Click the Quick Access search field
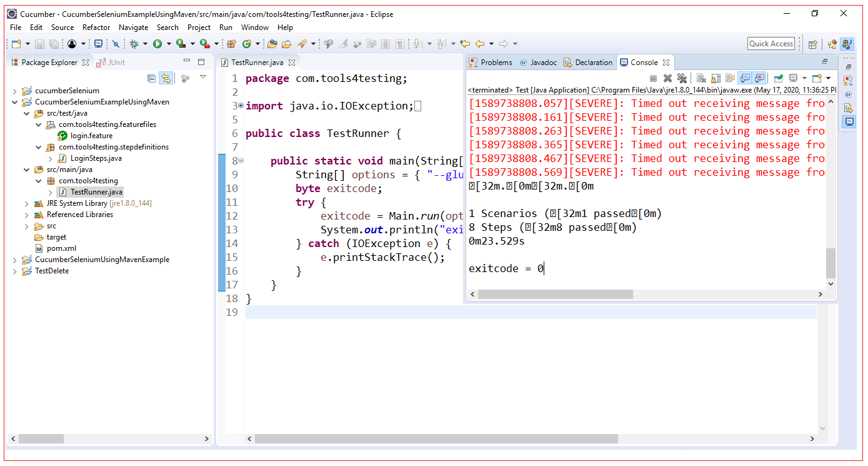The image size is (868, 466). pyautogui.click(x=771, y=44)
